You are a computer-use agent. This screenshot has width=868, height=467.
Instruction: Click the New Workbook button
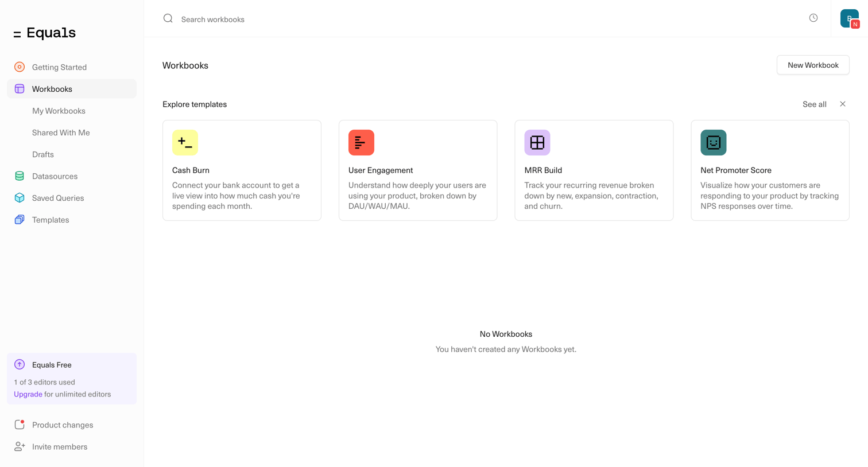(813, 65)
